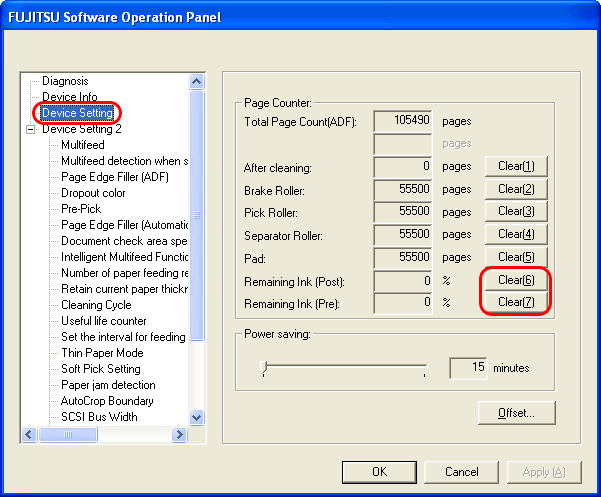
Task: Click Clear(1) for After cleaning
Action: [x=516, y=166]
